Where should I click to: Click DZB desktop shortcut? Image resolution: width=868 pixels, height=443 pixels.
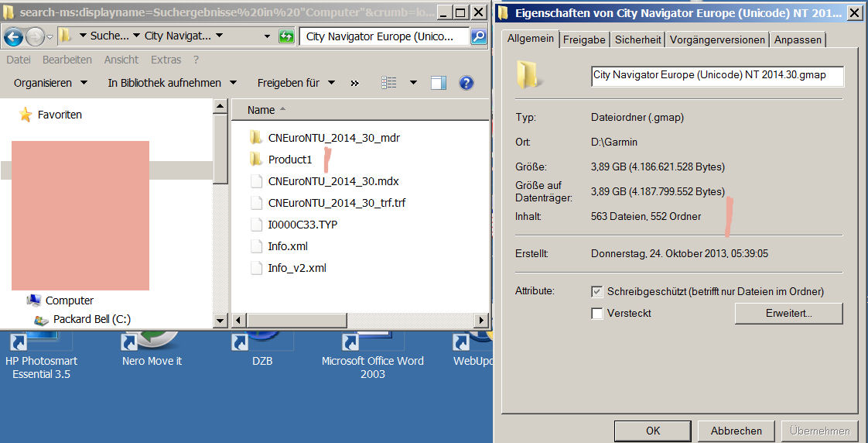point(262,349)
